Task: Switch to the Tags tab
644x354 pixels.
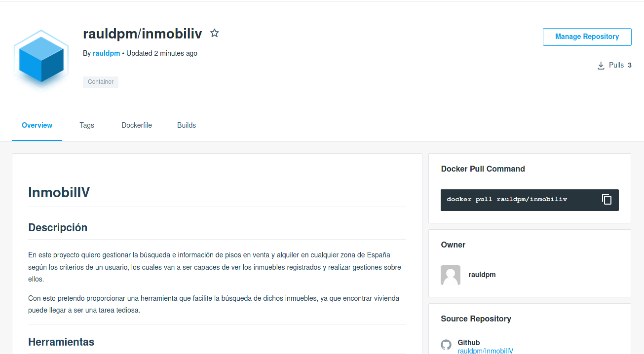Action: 87,125
